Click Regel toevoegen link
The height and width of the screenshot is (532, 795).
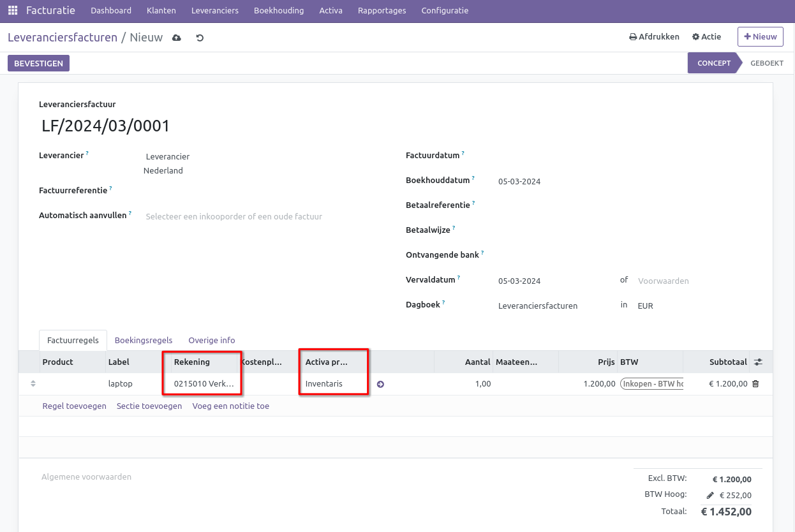coord(74,406)
